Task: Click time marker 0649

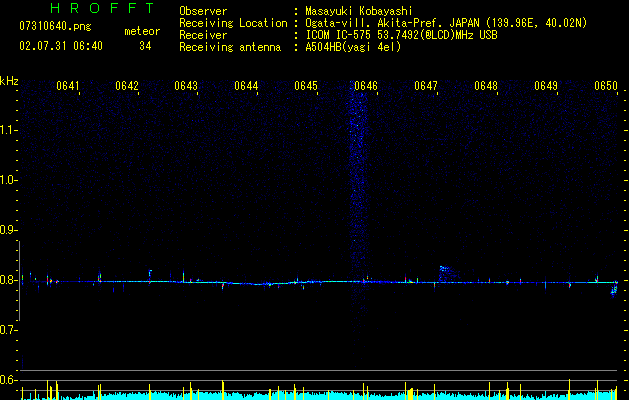Action: (x=546, y=86)
